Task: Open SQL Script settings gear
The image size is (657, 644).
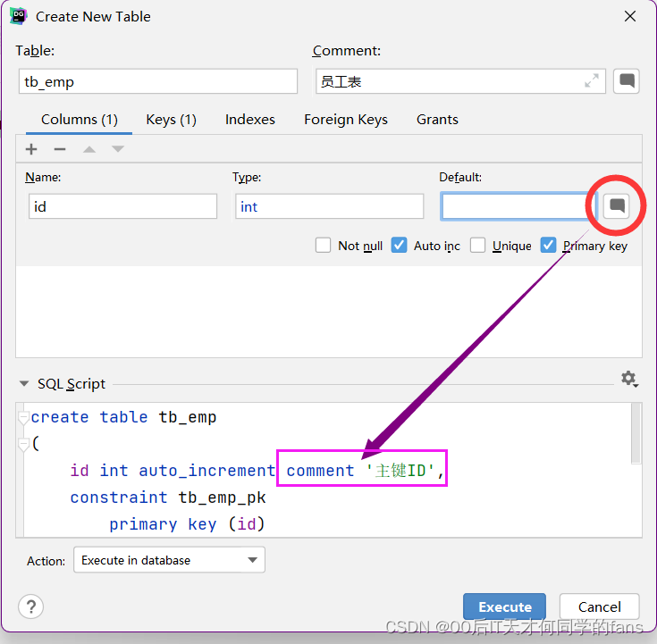Action: (x=629, y=379)
